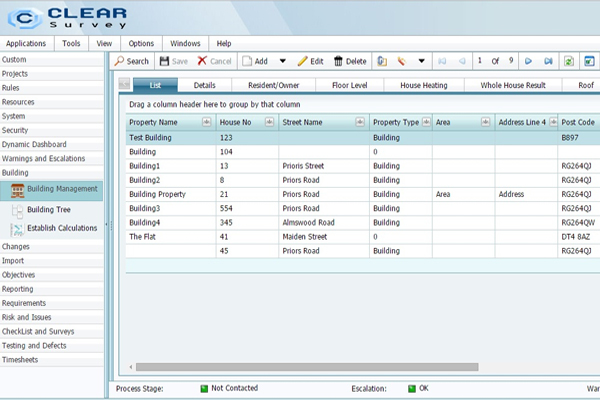This screenshot has height=400, width=600.
Task: Expand the Security sidebar section
Action: click(52, 130)
